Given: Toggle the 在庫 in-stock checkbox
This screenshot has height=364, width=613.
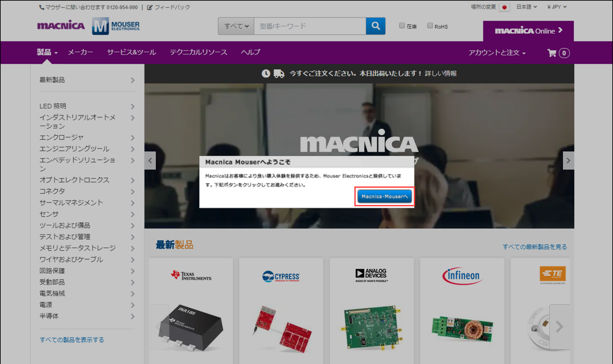Looking at the screenshot, I should [402, 26].
